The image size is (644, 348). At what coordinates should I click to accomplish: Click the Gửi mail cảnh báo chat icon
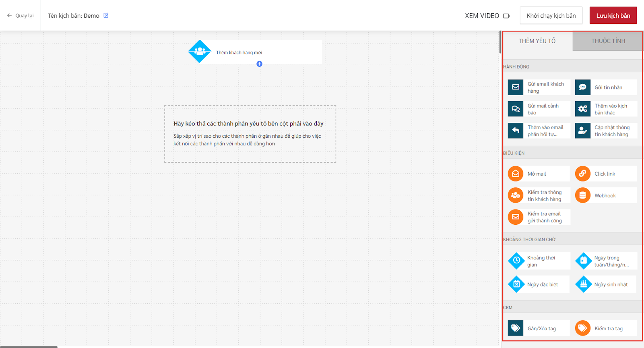coord(516,109)
